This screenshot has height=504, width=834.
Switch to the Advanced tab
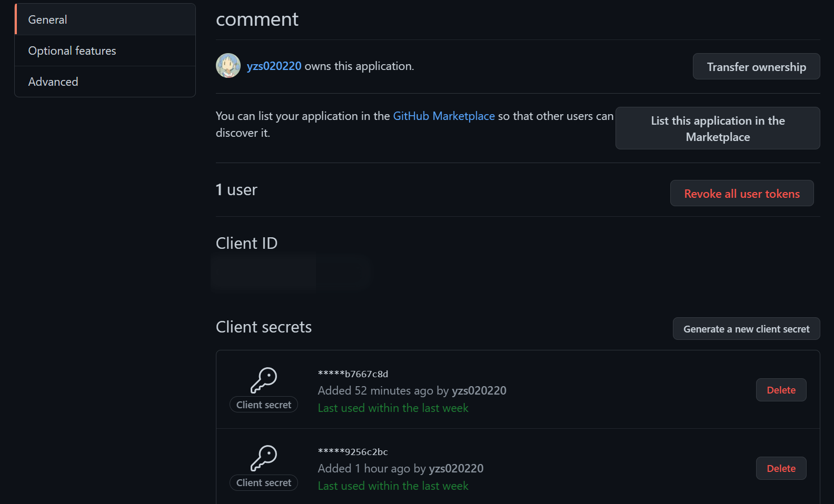[x=53, y=82]
